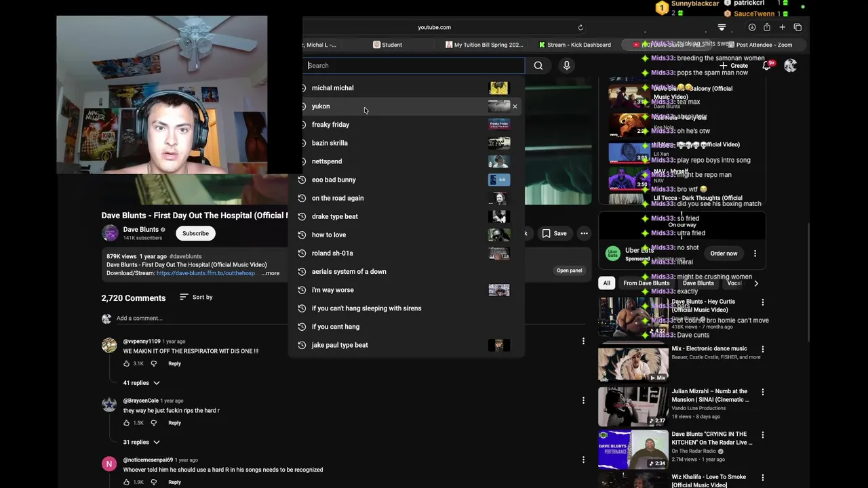Show Safari tab overview
868x488 pixels.
click(x=797, y=27)
